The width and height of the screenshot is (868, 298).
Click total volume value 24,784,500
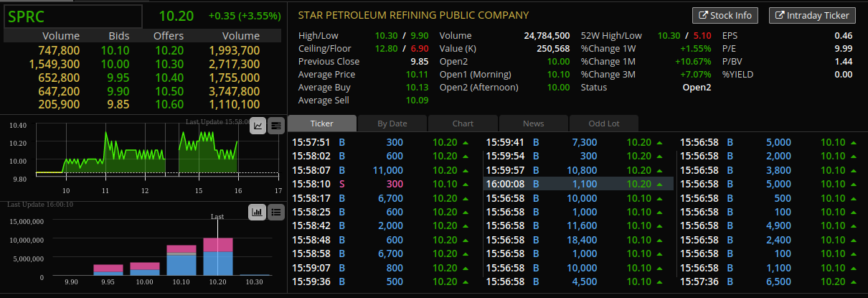(x=547, y=36)
